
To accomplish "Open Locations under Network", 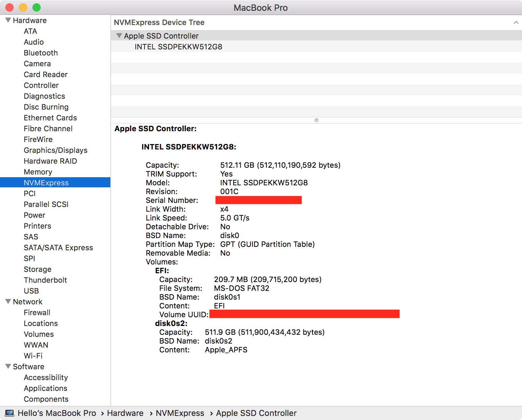I will tap(41, 323).
